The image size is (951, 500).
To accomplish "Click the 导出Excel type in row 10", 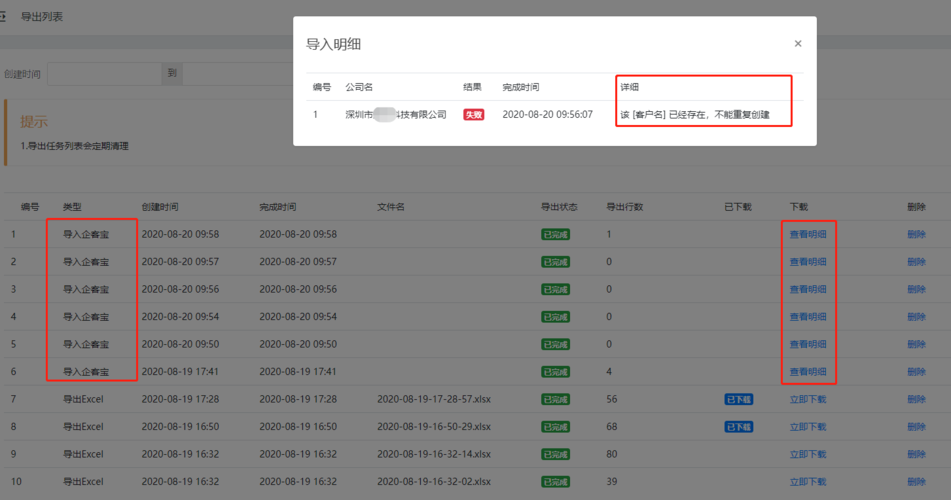I will 83,482.
